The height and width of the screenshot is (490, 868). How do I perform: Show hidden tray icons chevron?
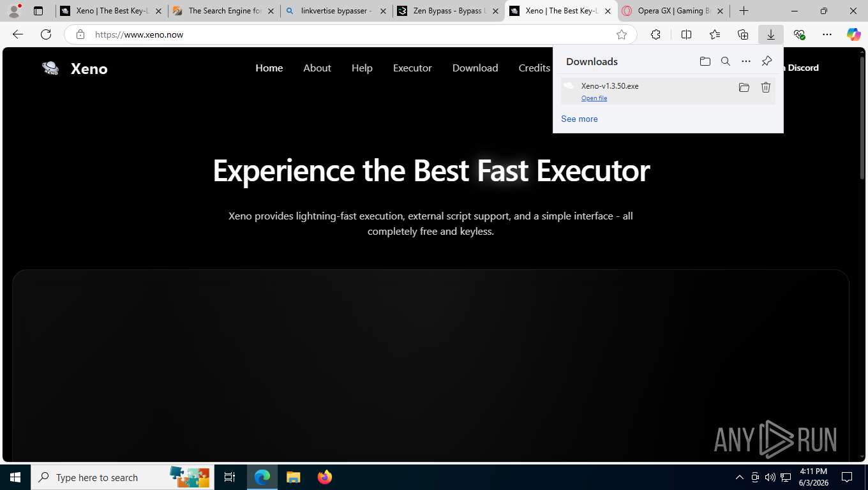[x=740, y=477]
